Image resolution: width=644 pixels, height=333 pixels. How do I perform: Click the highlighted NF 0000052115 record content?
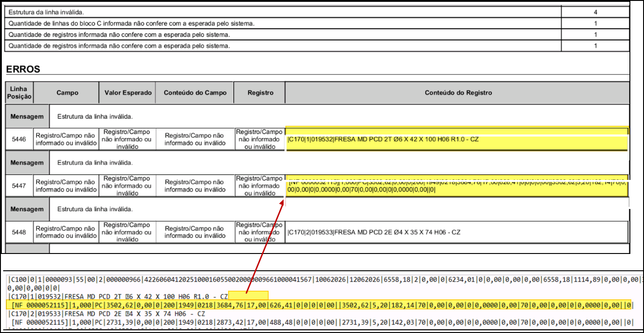(457, 186)
